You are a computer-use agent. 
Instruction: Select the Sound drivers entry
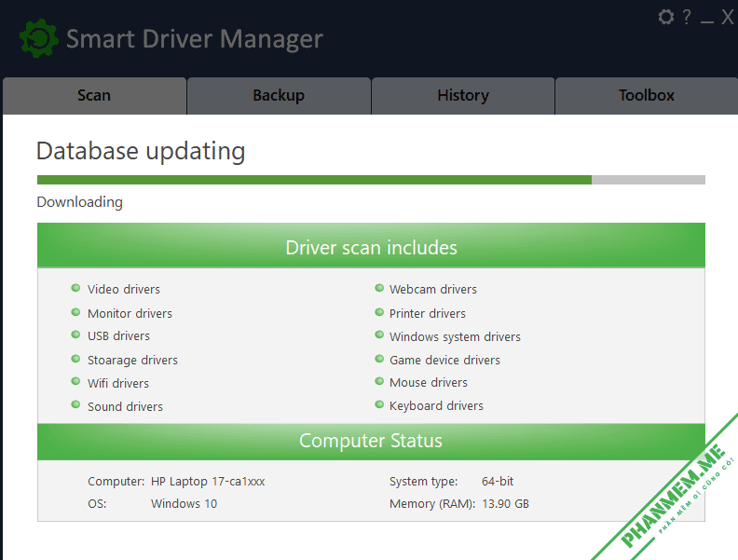(125, 406)
